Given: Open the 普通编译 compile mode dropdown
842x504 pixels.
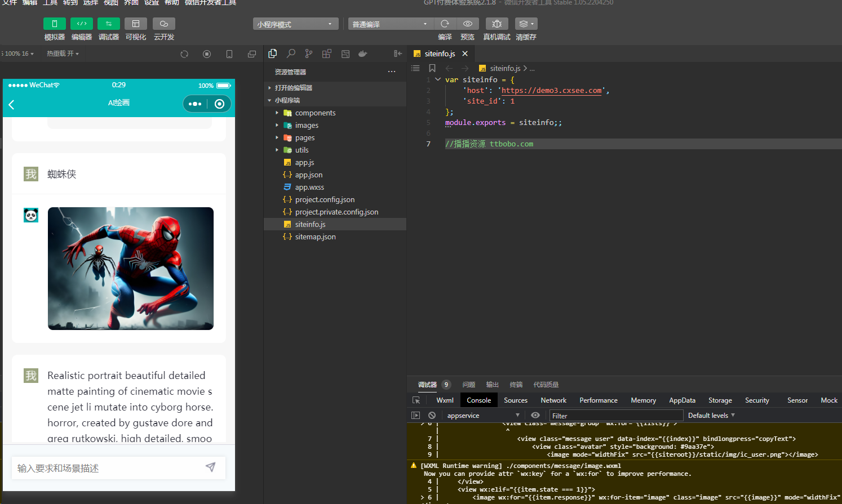Looking at the screenshot, I should (x=391, y=24).
